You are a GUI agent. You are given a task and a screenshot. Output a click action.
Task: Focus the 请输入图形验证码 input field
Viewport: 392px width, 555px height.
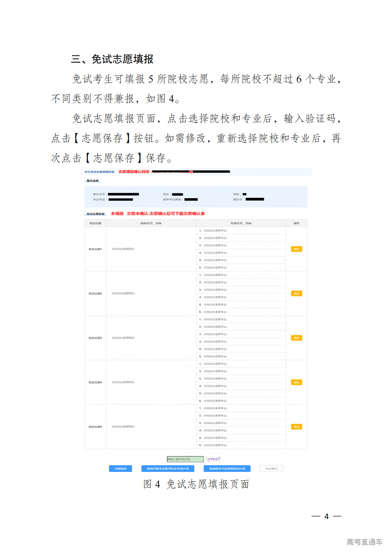(185, 459)
